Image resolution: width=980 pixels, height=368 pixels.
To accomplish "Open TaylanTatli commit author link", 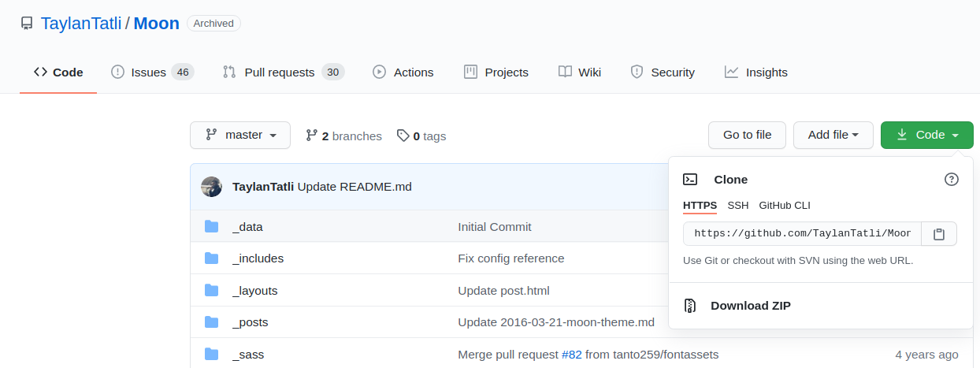I will (263, 187).
